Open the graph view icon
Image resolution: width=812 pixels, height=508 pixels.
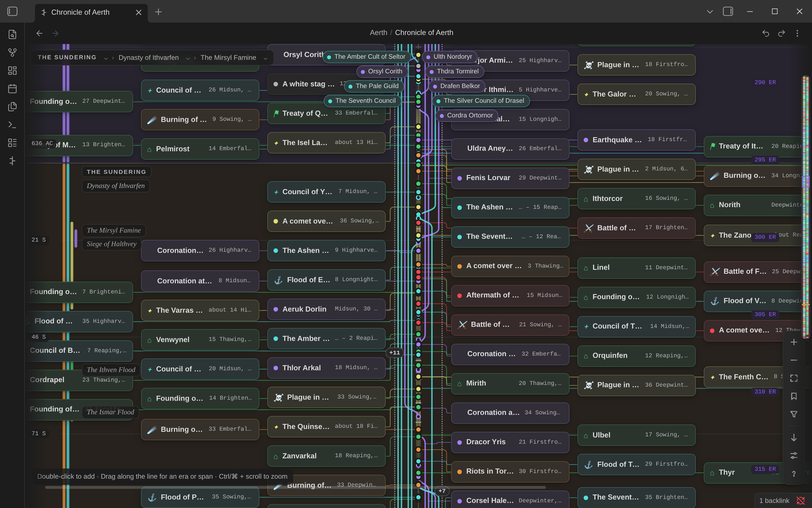13,52
